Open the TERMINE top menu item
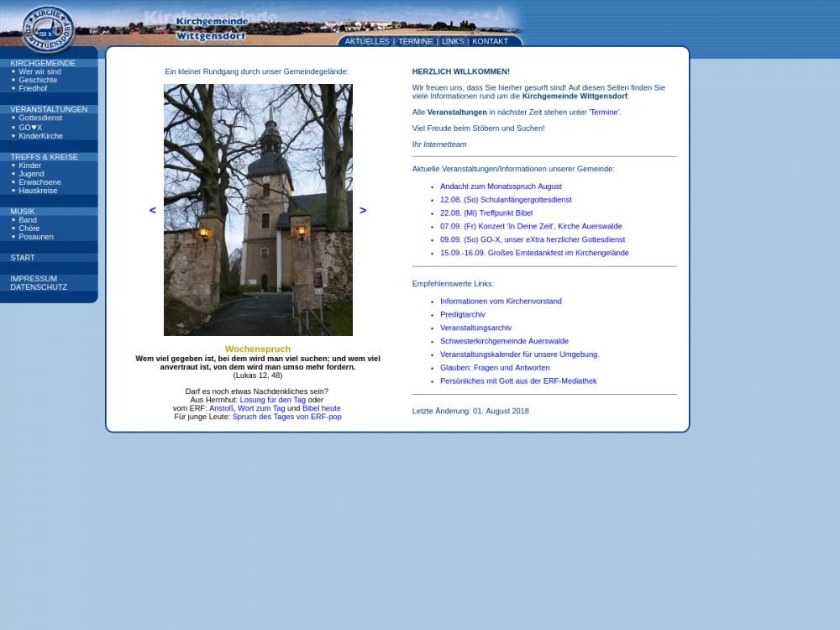This screenshot has width=840, height=630. tap(415, 41)
